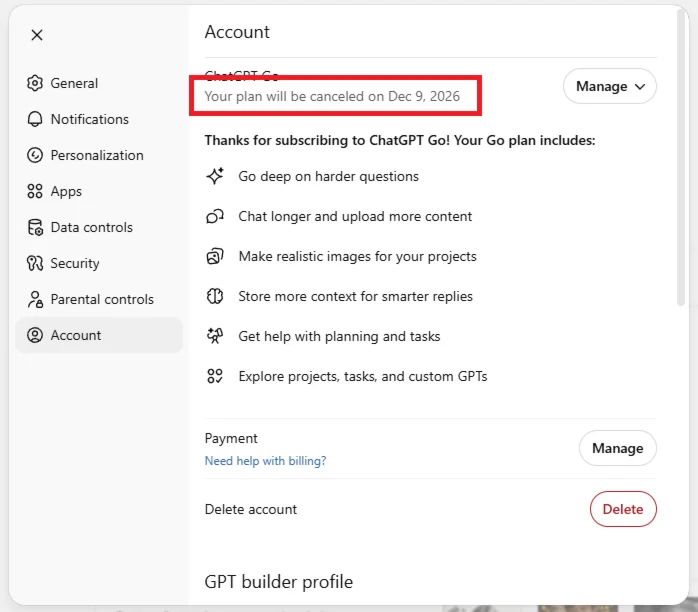Click the sparkle icon beside harder questions
Viewport: 698px width, 612px height.
pyautogui.click(x=214, y=176)
